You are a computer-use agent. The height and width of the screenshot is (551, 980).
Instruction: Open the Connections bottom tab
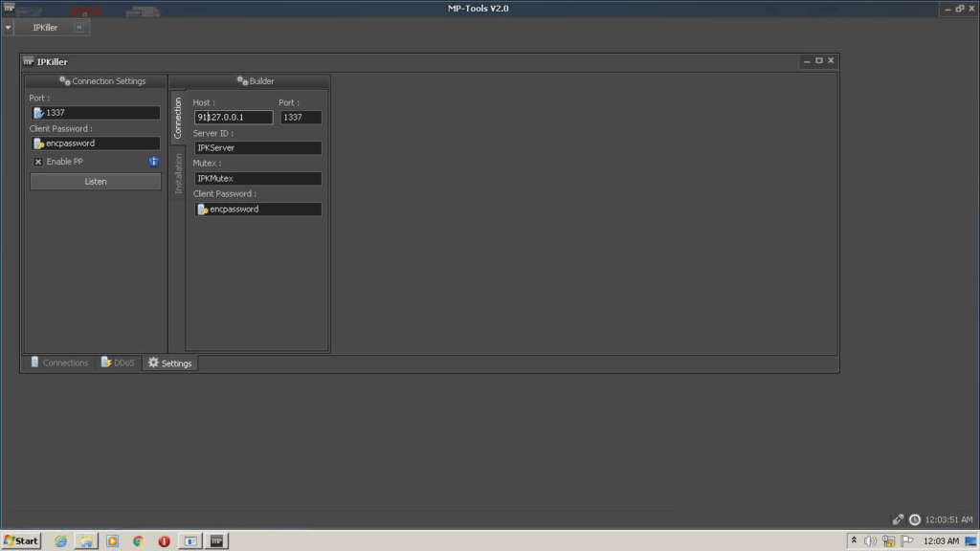tap(60, 363)
